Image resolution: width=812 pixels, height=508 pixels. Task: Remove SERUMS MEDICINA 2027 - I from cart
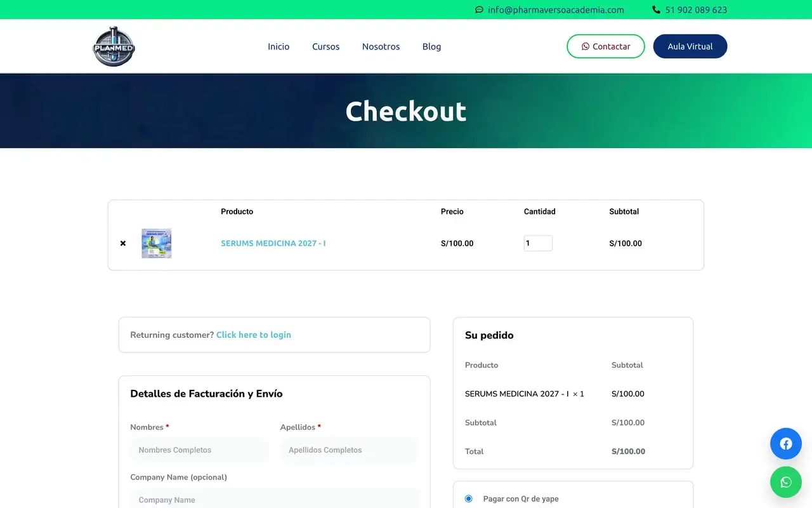click(x=123, y=243)
